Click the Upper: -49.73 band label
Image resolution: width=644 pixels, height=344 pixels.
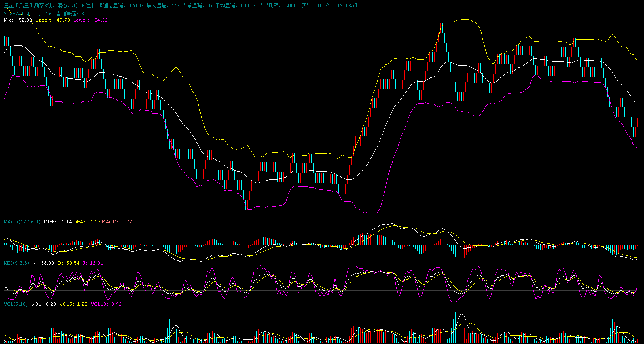(52, 20)
